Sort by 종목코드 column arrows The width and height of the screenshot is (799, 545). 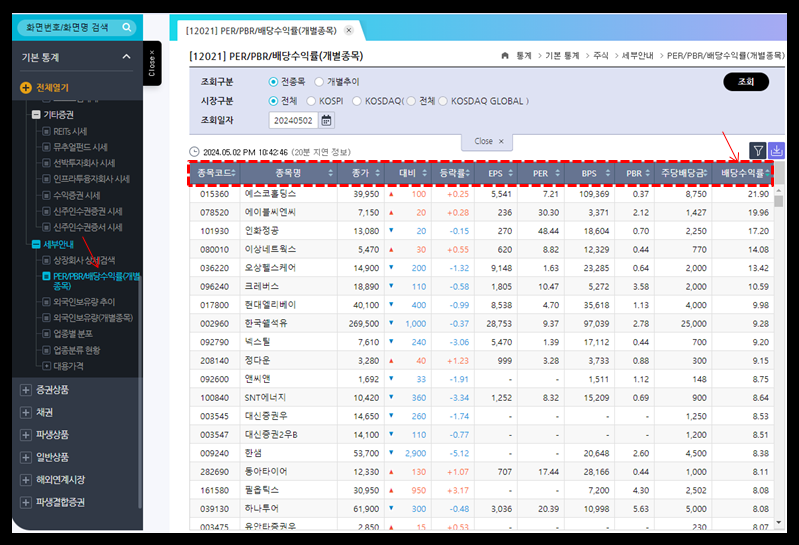click(233, 173)
